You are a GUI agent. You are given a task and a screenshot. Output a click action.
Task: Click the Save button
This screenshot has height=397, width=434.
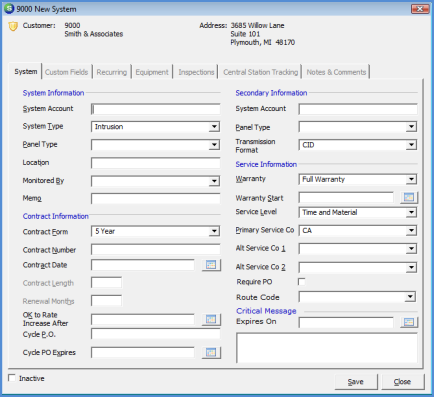click(356, 382)
